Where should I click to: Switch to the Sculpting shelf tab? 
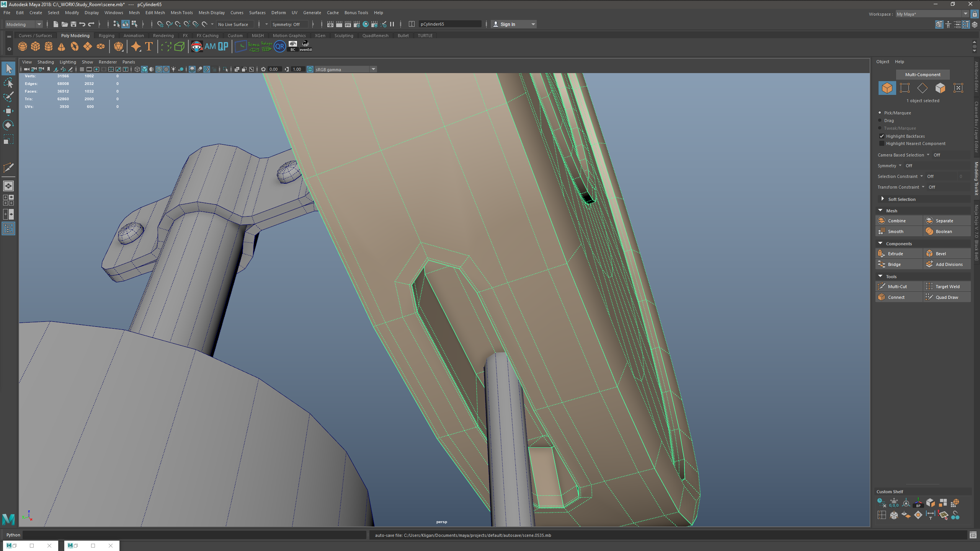coord(343,36)
